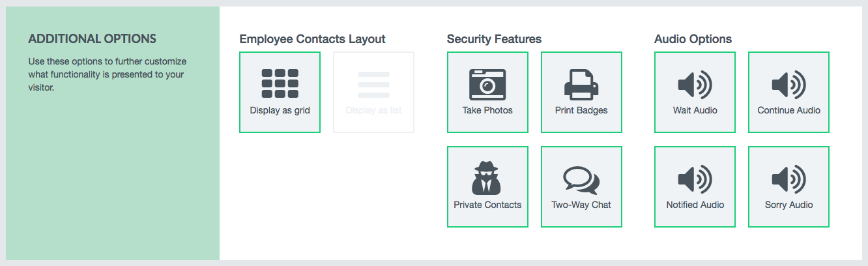Viewport: 868px width, 266px height.
Task: Click the chat bubbles icon
Action: point(581,179)
